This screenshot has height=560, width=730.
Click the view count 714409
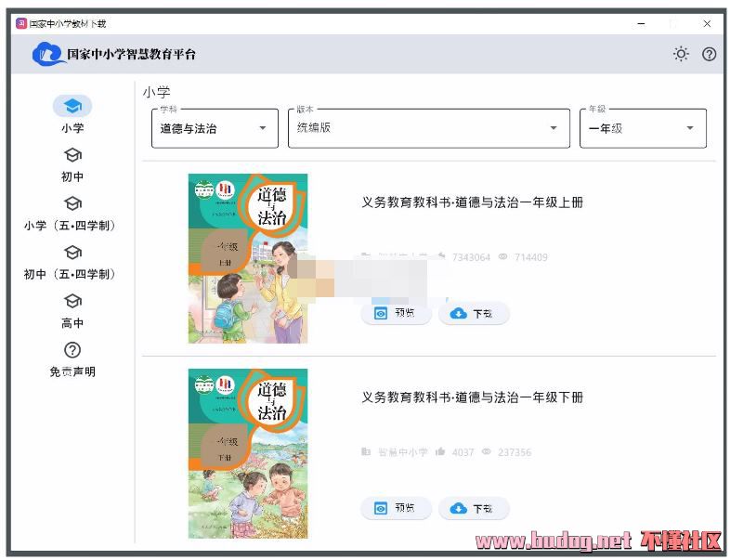530,257
